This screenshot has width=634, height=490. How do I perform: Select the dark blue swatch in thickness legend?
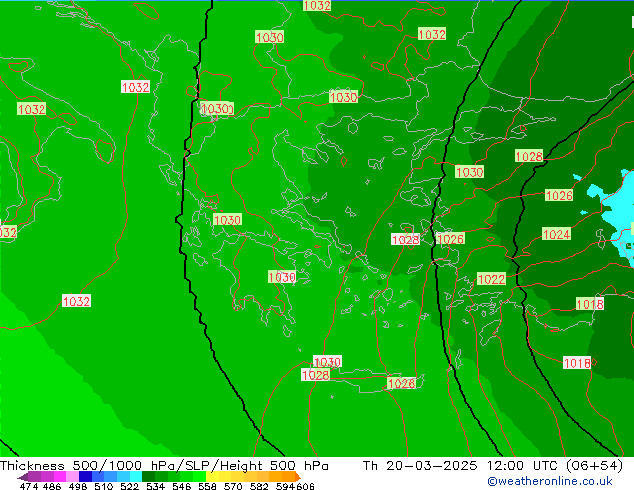click(85, 477)
